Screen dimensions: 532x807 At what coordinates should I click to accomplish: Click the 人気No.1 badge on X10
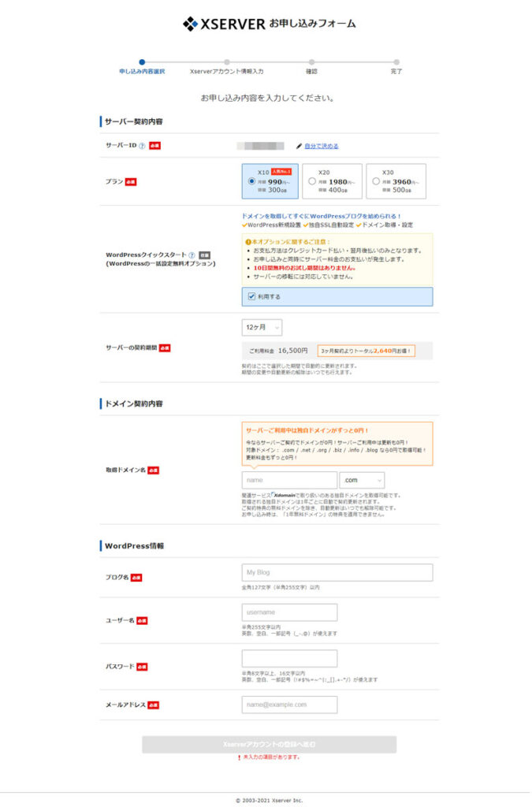tap(281, 172)
